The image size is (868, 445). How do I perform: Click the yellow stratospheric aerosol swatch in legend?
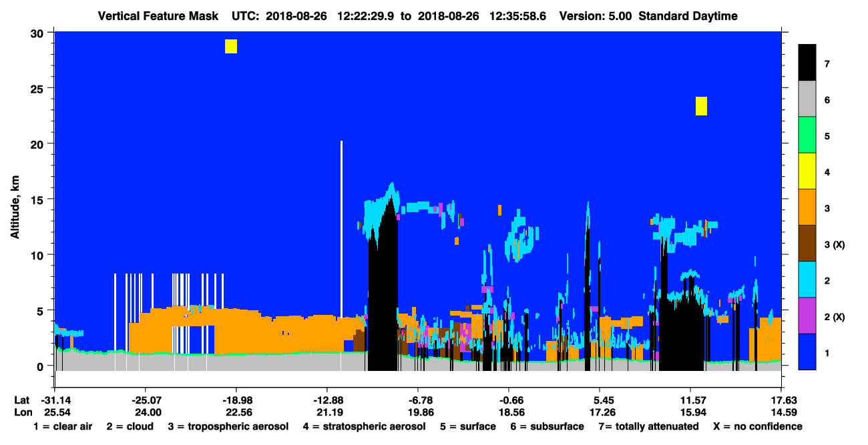pos(807,171)
